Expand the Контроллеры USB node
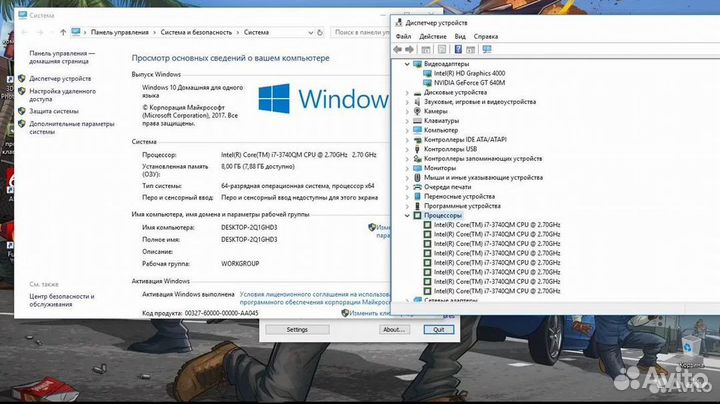The height and width of the screenshot is (404, 720). 406,149
